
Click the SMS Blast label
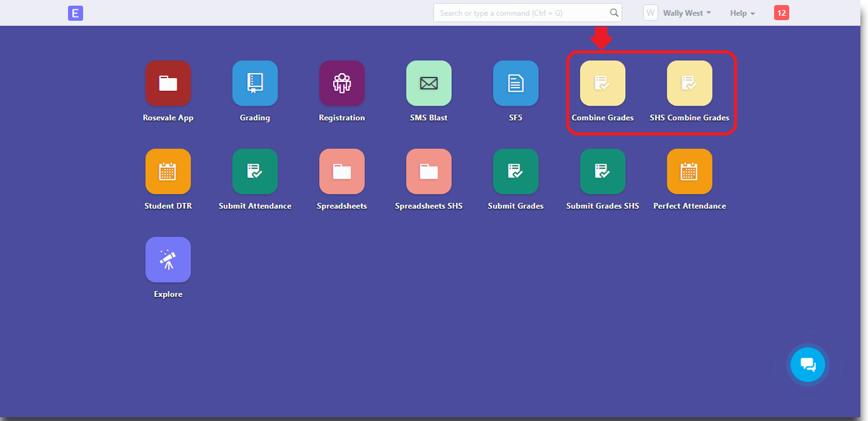[429, 118]
